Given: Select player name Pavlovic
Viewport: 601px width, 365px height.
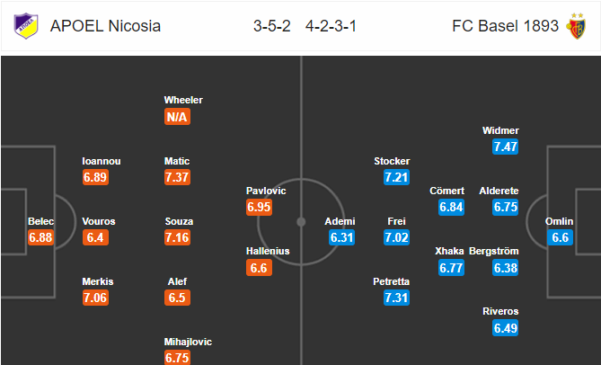Looking at the screenshot, I should click(266, 191).
